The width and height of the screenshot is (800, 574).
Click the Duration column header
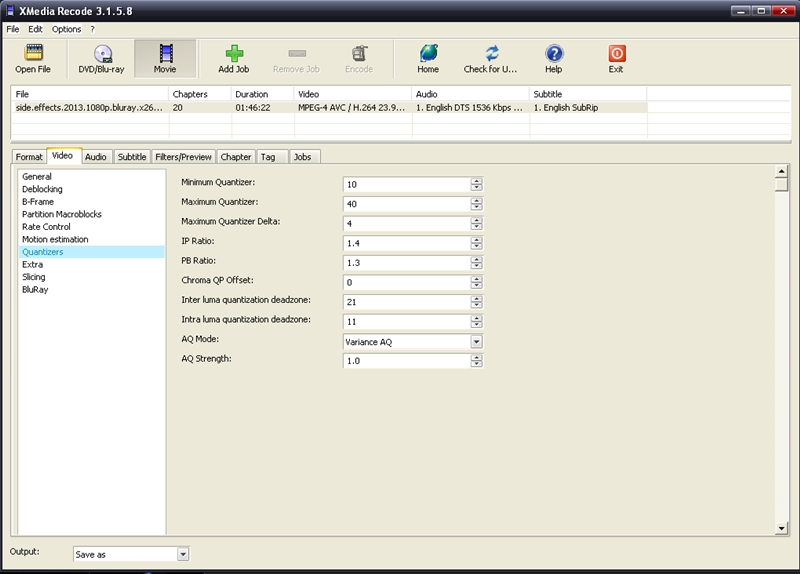pyautogui.click(x=262, y=94)
